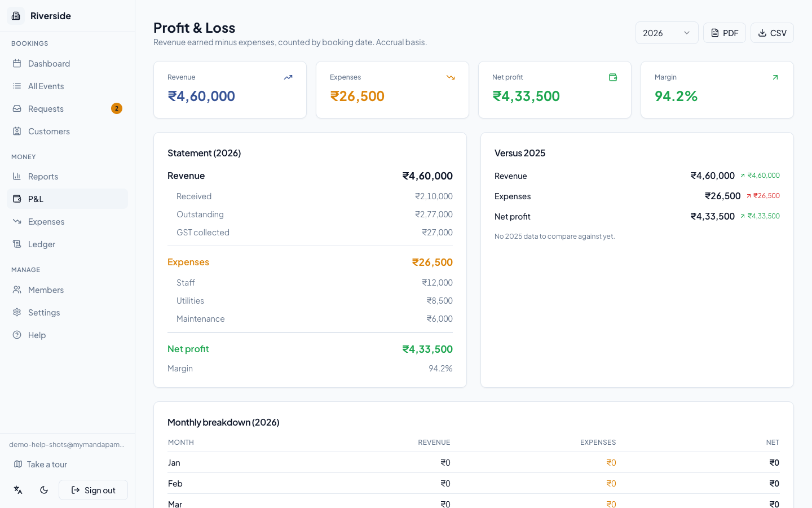Image resolution: width=812 pixels, height=508 pixels.
Task: Click the Jan row in monthly breakdown
Action: (x=474, y=463)
